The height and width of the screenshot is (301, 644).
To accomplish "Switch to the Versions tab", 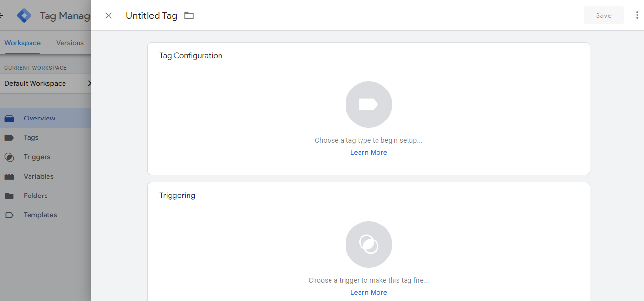I will click(70, 43).
